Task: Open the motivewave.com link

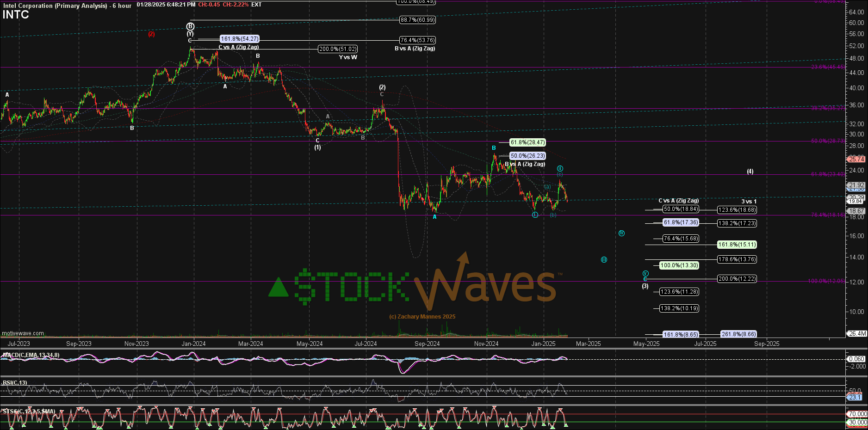Action: coord(22,333)
